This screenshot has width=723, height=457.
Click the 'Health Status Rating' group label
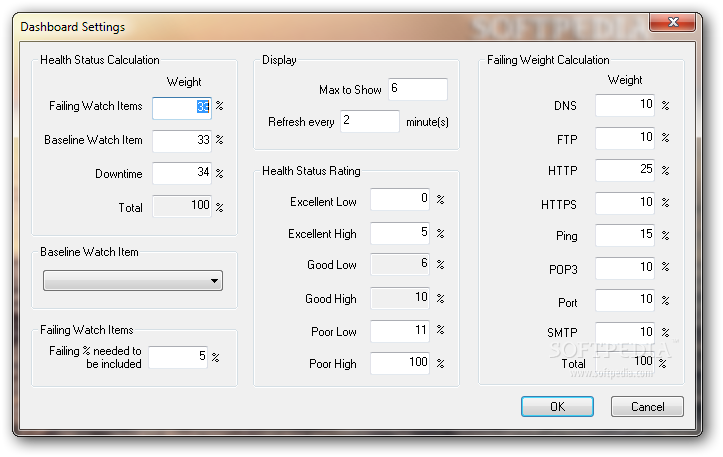(311, 171)
